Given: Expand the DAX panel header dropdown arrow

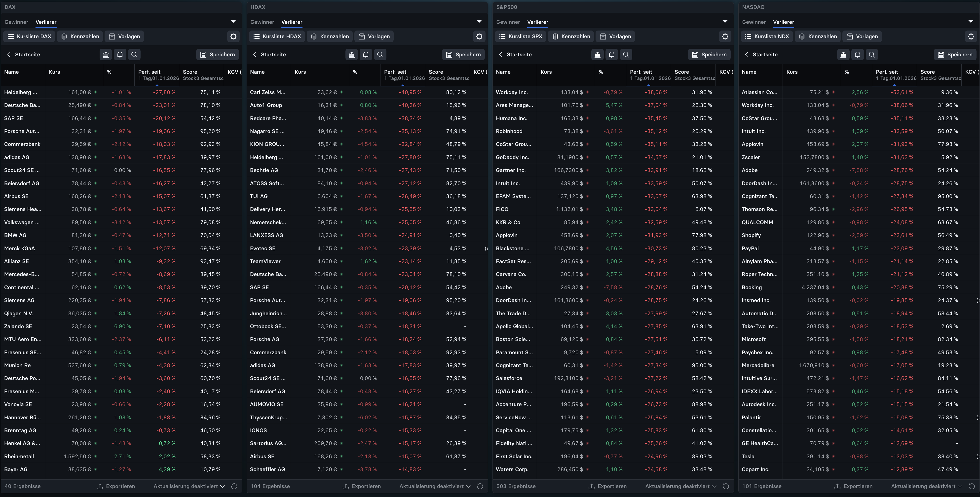Looking at the screenshot, I should pyautogui.click(x=233, y=22).
